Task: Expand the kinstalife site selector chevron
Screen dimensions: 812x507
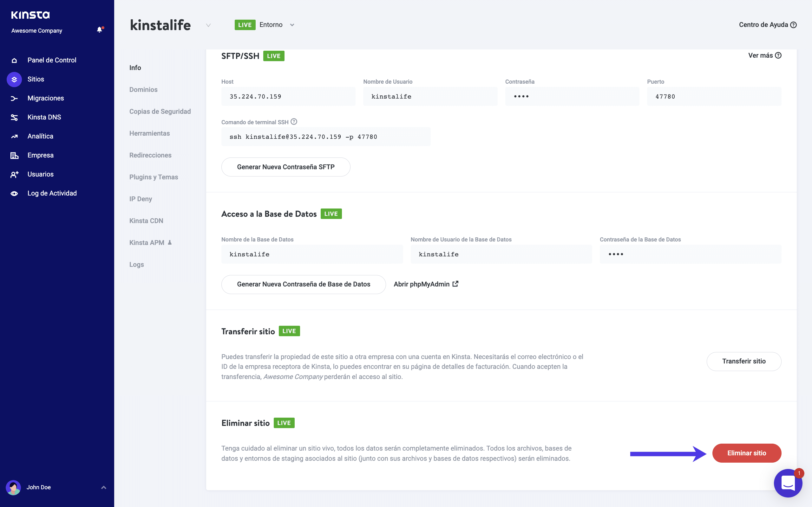Action: pyautogui.click(x=208, y=25)
